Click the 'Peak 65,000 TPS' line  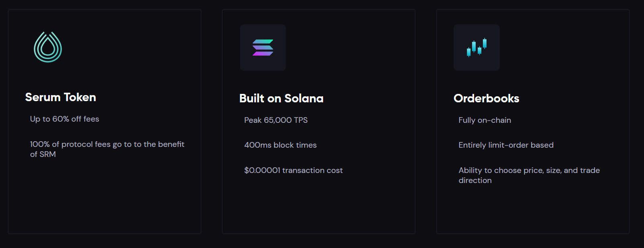276,120
